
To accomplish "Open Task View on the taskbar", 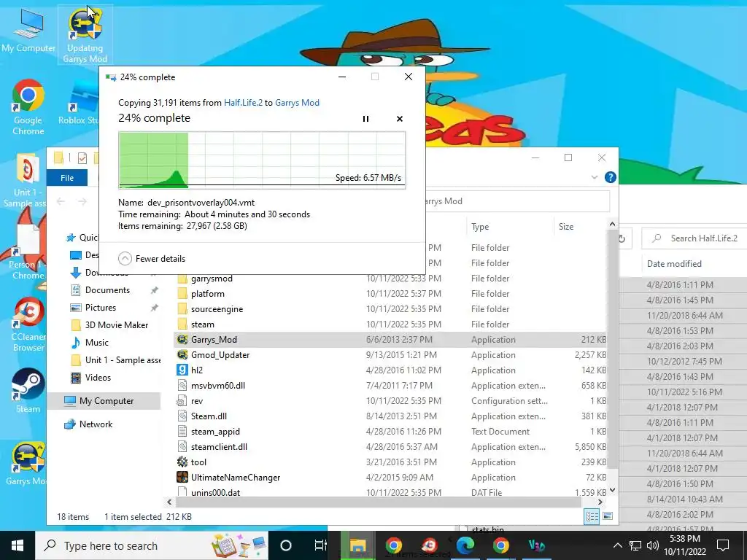I will click(321, 545).
